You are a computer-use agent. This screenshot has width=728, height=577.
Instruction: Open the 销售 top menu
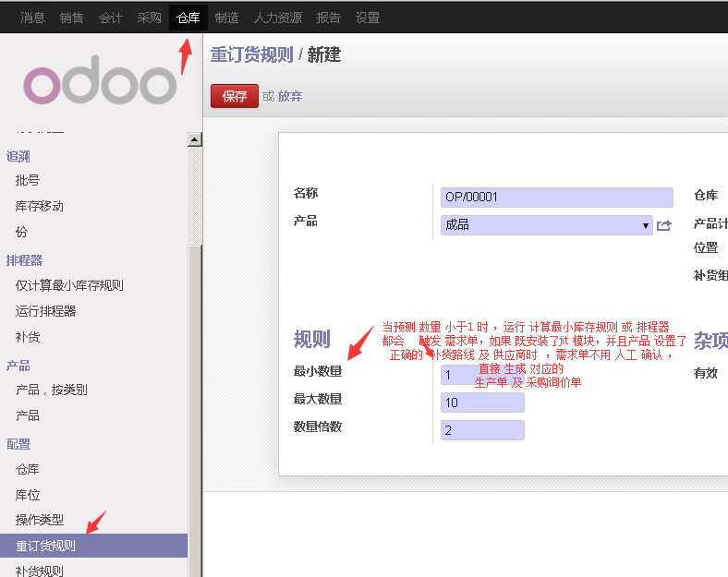click(71, 18)
